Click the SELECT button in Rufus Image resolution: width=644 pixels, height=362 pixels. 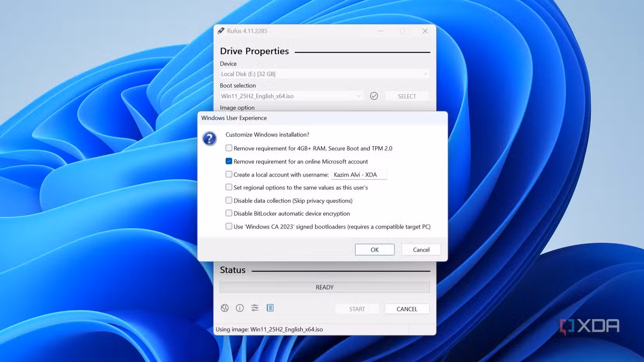[407, 96]
